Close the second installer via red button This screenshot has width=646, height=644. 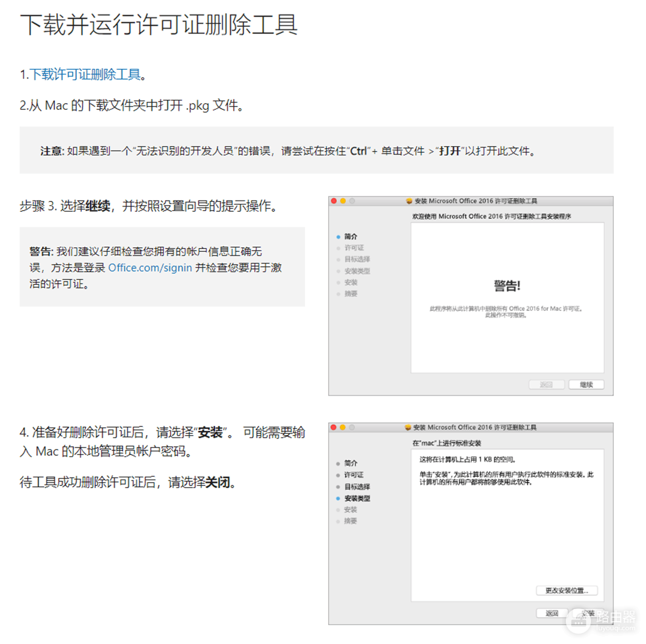[x=333, y=428]
